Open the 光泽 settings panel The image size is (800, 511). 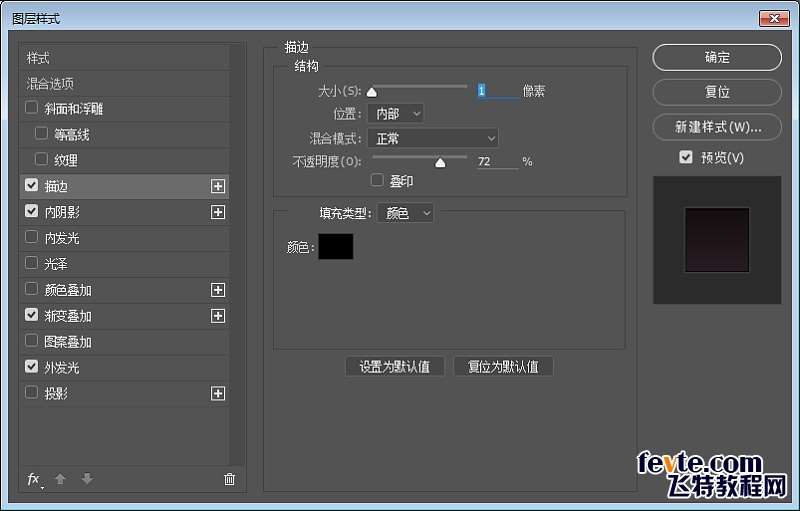point(56,264)
